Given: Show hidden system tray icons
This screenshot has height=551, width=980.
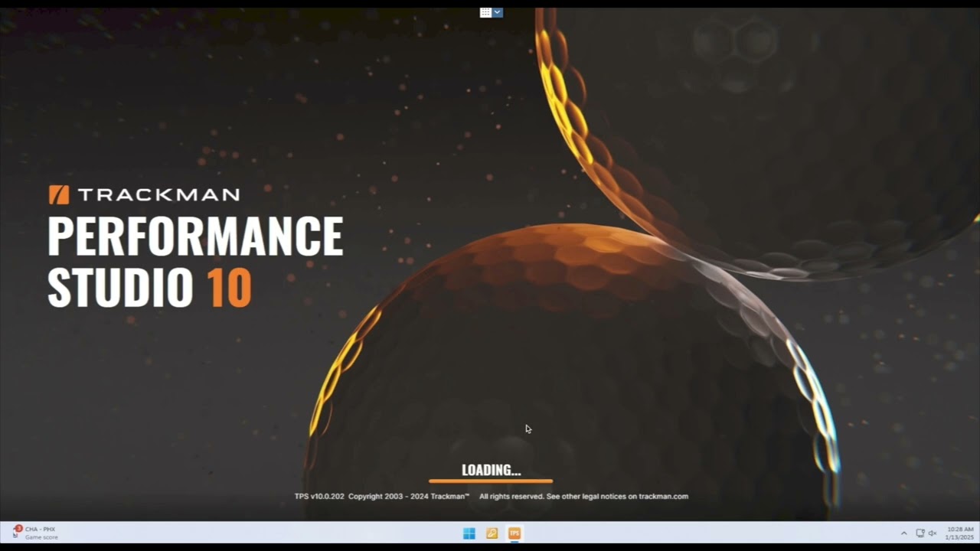Looking at the screenshot, I should 903,533.
